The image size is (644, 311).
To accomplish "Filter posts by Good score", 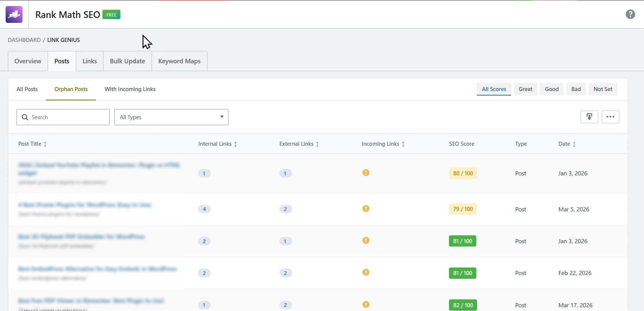I will (552, 89).
